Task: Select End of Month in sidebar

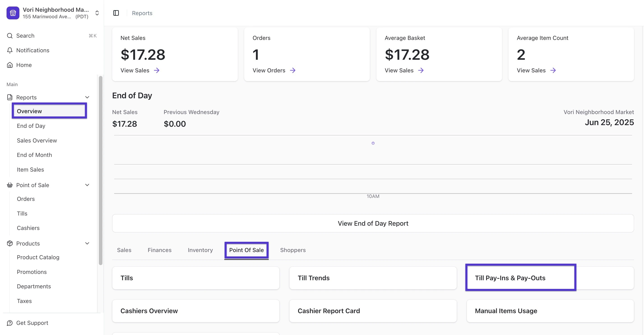Action: (x=34, y=155)
